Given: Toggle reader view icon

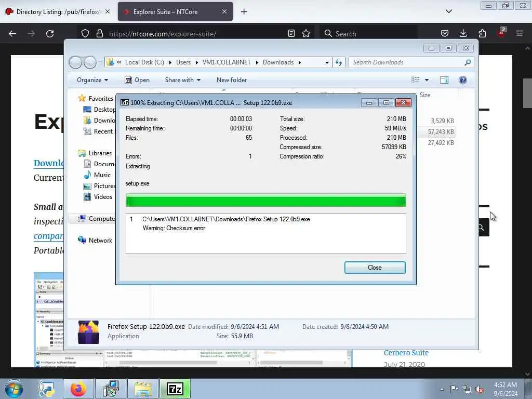Looking at the screenshot, I should 291,33.
